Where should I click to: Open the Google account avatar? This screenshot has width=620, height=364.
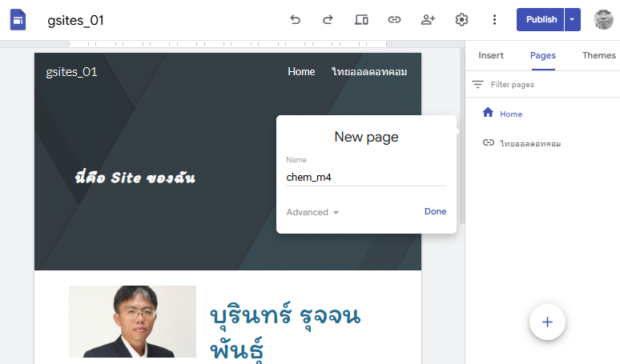tap(603, 20)
